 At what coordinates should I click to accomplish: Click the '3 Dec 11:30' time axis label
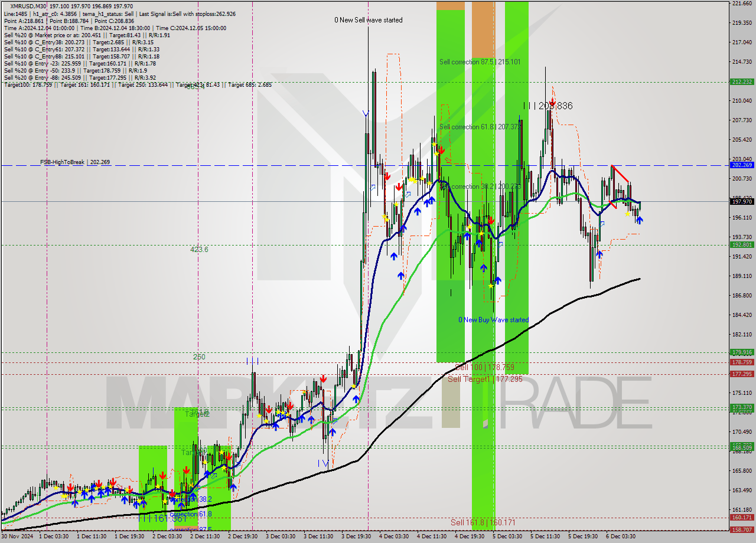click(x=318, y=537)
